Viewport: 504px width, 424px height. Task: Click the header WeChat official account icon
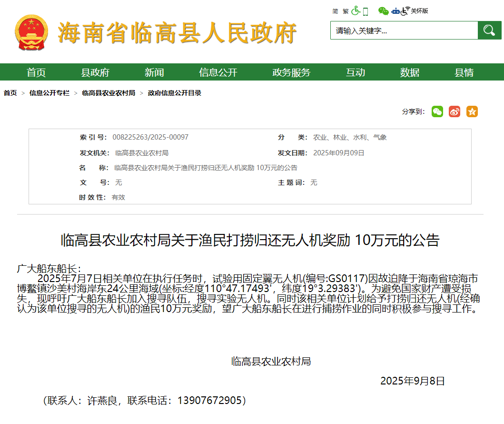pos(383,11)
